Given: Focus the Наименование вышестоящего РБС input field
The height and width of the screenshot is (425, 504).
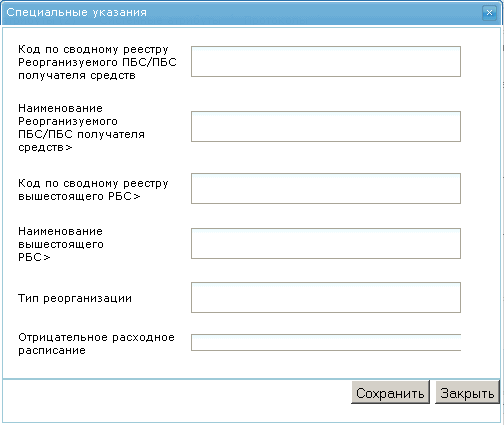Looking at the screenshot, I should (326, 243).
